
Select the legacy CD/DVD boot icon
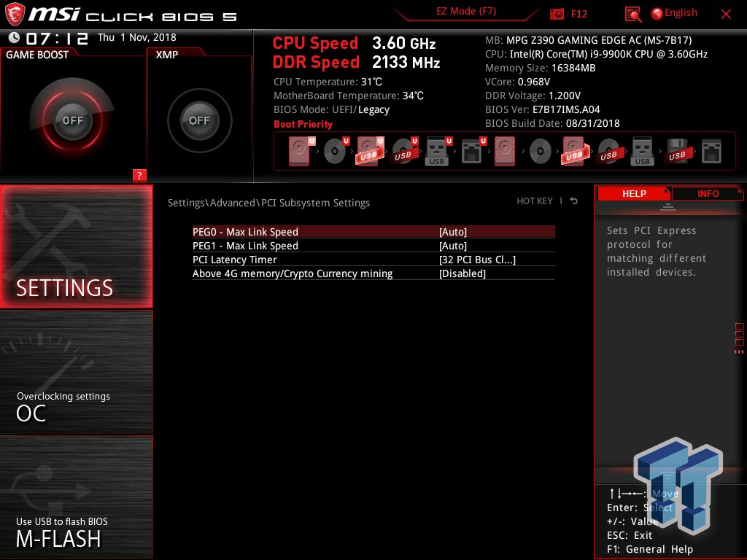[x=541, y=152]
